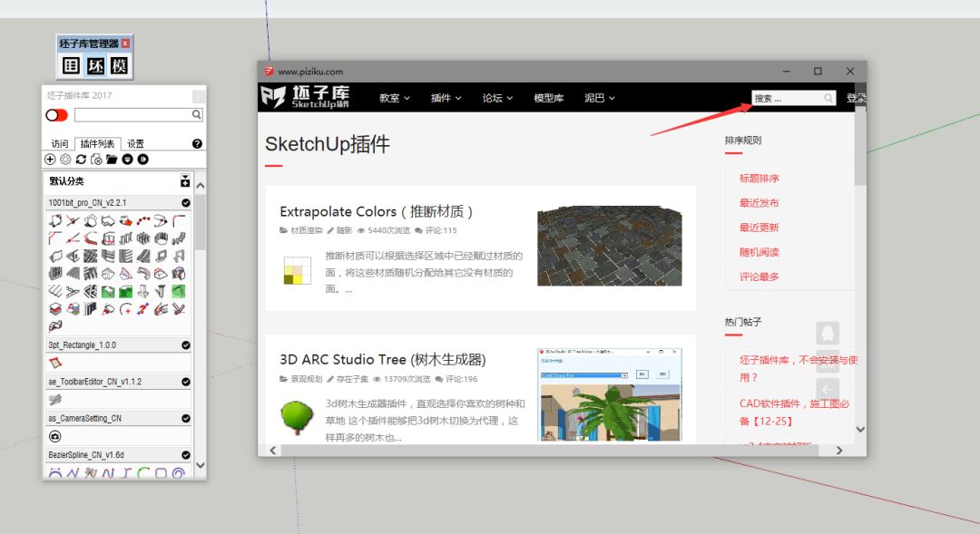Click the 材质渲染 category tag link
Viewport: 980px width, 534px height.
pos(307,230)
